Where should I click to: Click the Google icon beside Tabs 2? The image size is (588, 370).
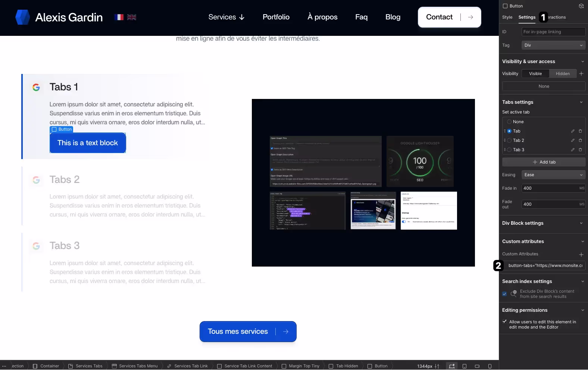point(36,180)
